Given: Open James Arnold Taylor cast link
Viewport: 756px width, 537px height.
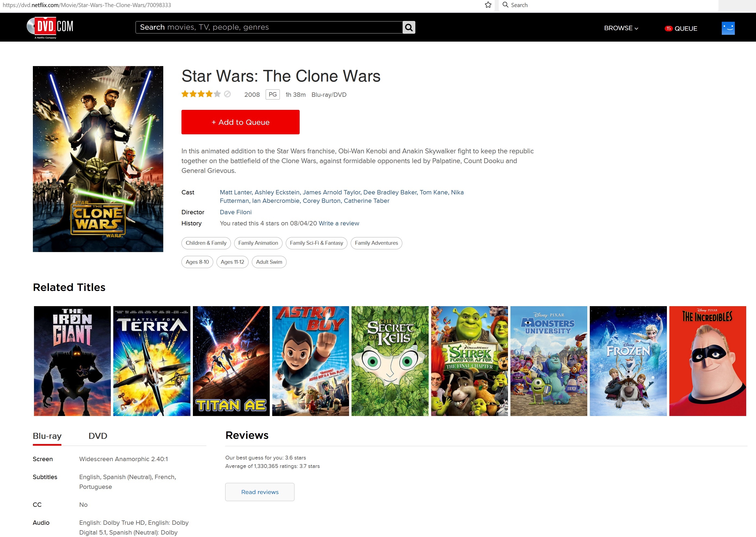Looking at the screenshot, I should 332,192.
